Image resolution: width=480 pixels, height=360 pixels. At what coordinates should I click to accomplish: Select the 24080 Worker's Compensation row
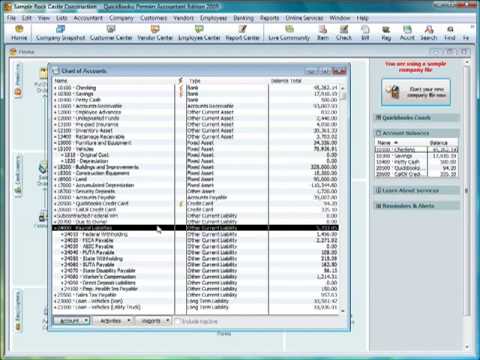click(x=196, y=277)
